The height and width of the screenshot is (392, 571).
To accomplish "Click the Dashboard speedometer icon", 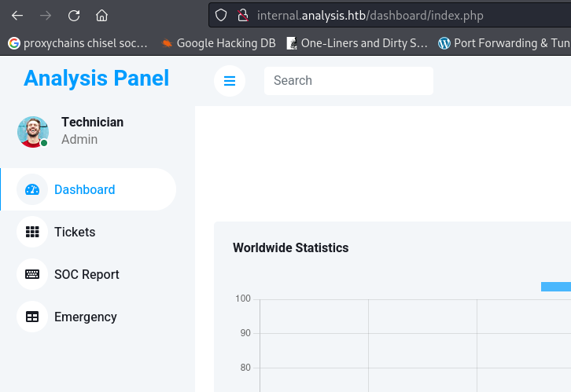I will coord(32,189).
